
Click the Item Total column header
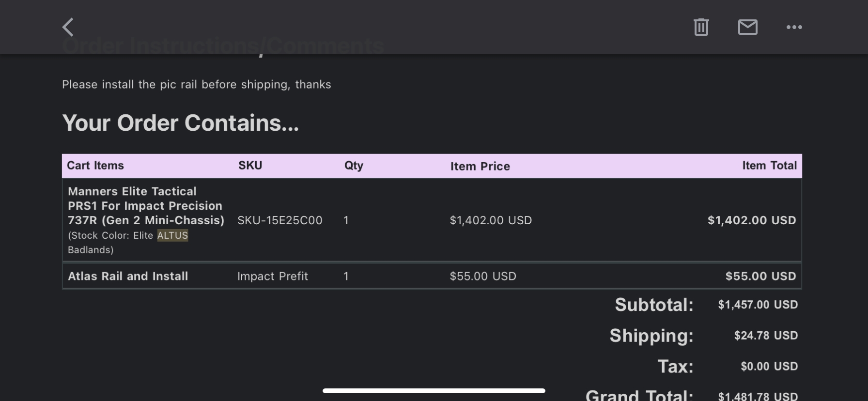[769, 166]
